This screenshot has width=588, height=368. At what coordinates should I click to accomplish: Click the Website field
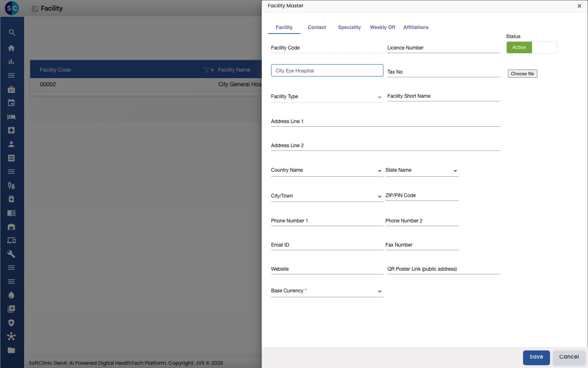click(x=327, y=269)
